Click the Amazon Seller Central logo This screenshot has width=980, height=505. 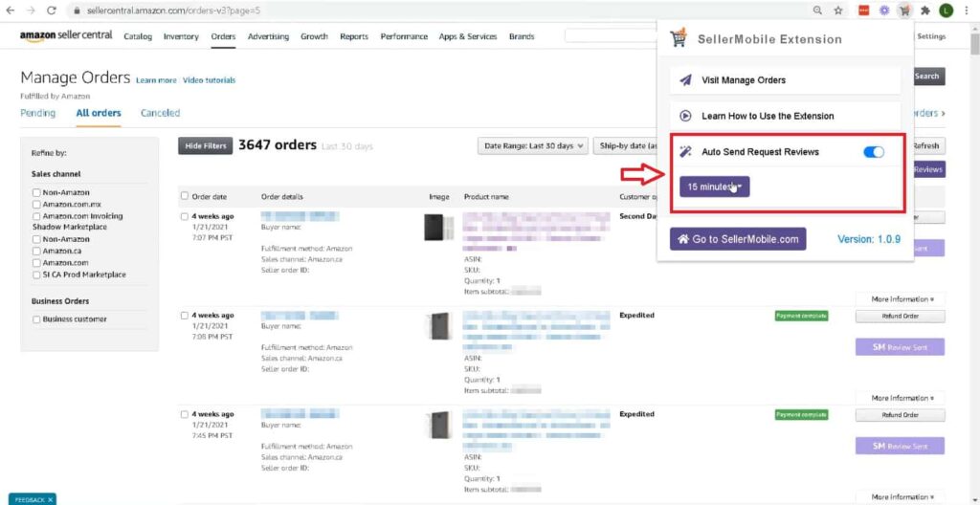tap(66, 35)
